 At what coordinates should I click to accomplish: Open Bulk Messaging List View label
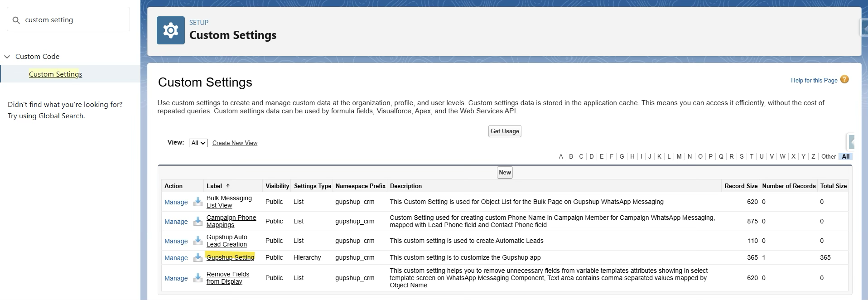pyautogui.click(x=229, y=202)
